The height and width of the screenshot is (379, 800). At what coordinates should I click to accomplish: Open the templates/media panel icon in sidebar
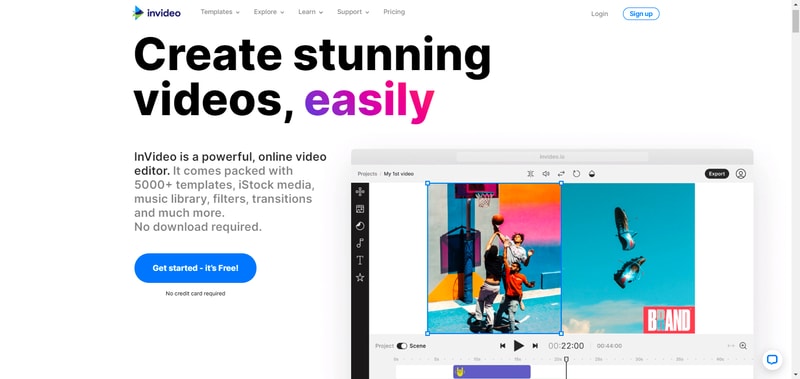click(360, 209)
